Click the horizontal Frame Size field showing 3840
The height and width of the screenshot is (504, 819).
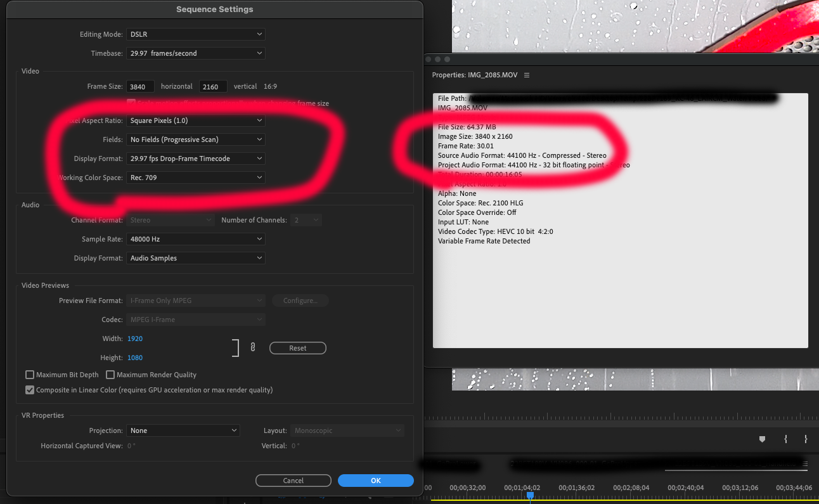pyautogui.click(x=139, y=86)
